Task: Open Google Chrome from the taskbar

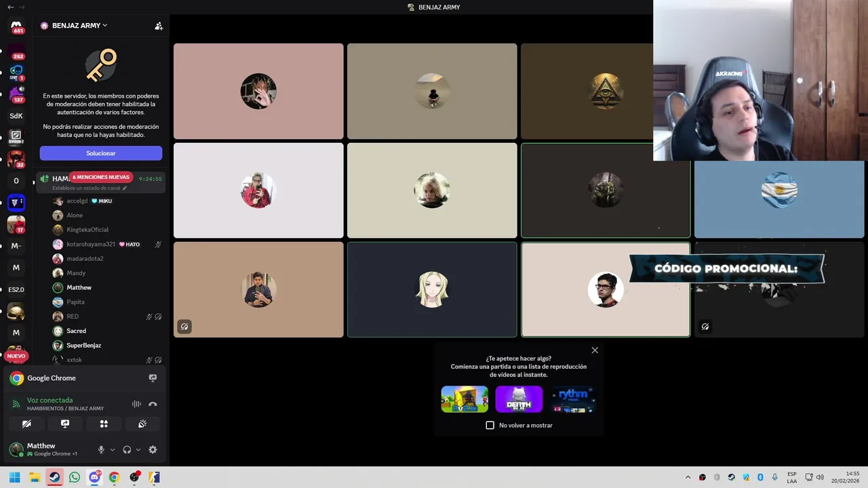Action: point(114,477)
